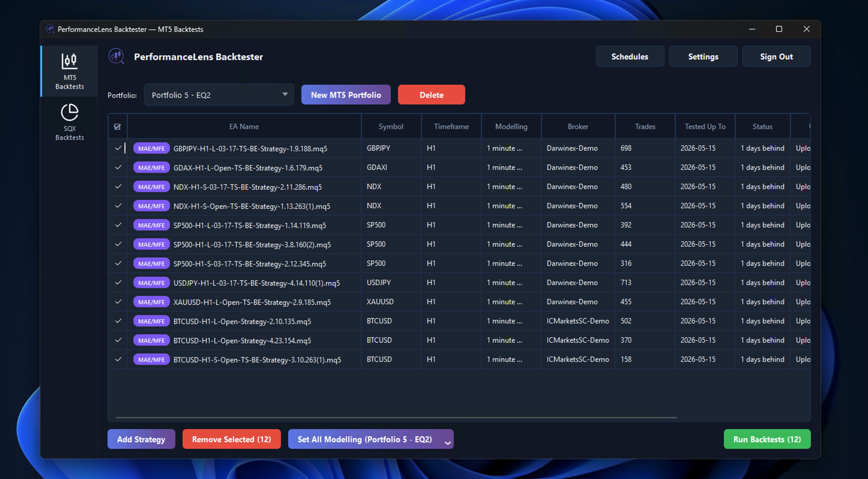Uncheck the BTCUSD Strategy-4.23.154 row checkbox

pos(118,340)
